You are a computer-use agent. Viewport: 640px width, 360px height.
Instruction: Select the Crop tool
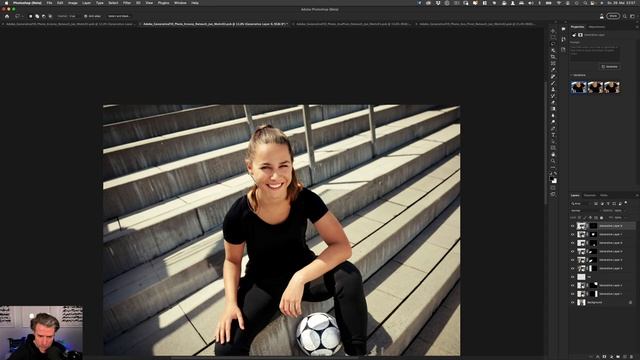(553, 57)
